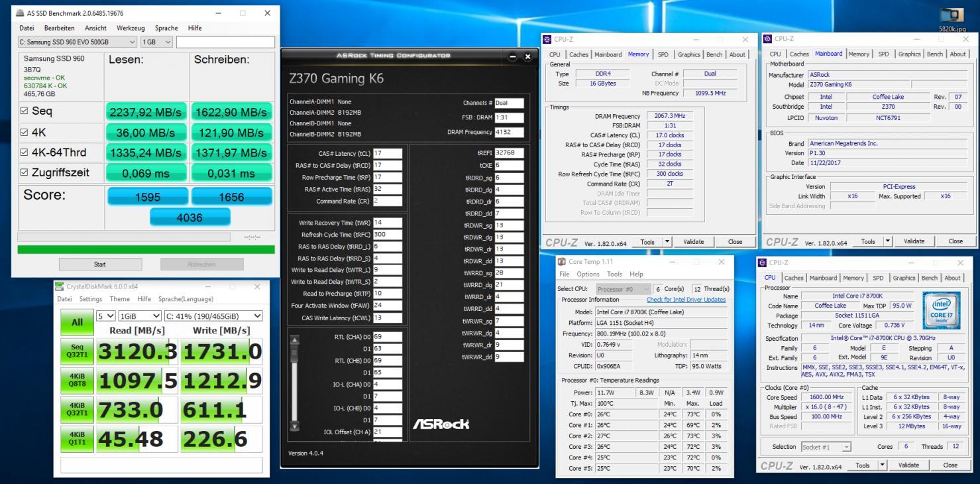Viewport: 980px width, 484px height.
Task: Click the 3120.3 sequential read value
Action: tap(137, 351)
